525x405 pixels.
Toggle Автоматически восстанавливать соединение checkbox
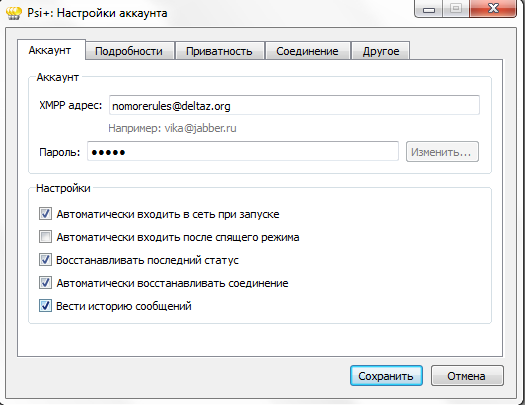pyautogui.click(x=45, y=283)
